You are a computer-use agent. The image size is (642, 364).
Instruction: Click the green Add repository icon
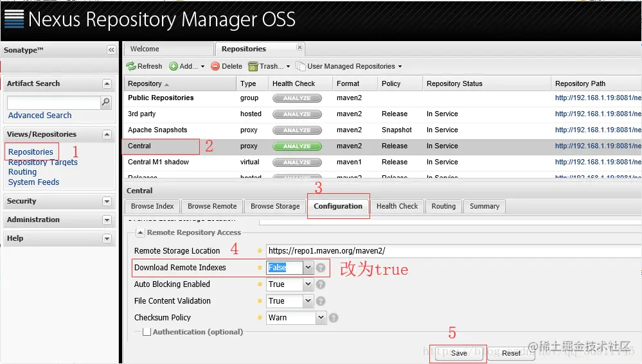(x=174, y=66)
